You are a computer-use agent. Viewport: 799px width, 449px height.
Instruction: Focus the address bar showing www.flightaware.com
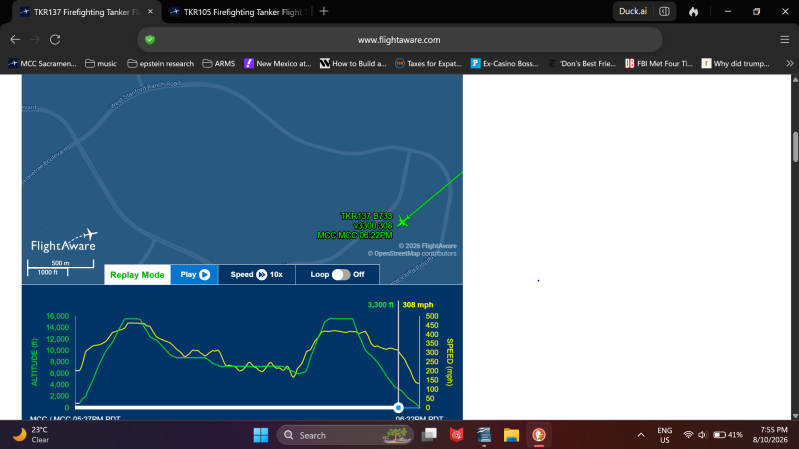pyautogui.click(x=399, y=40)
